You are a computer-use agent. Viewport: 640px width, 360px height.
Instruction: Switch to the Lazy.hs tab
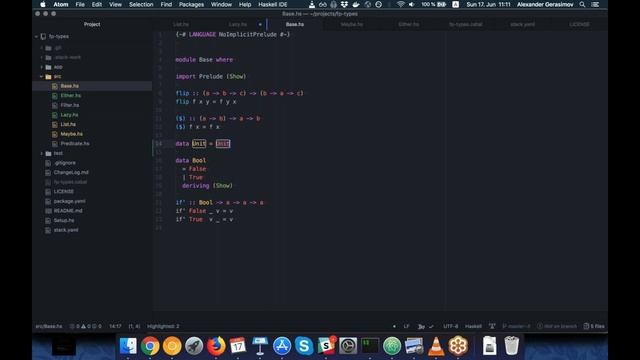point(238,24)
